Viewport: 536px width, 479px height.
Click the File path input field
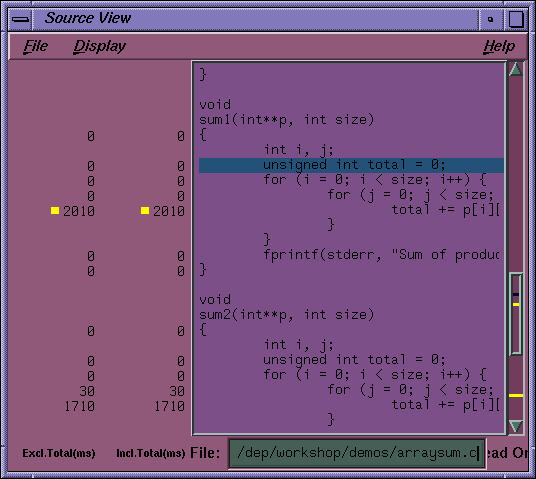coord(357,453)
